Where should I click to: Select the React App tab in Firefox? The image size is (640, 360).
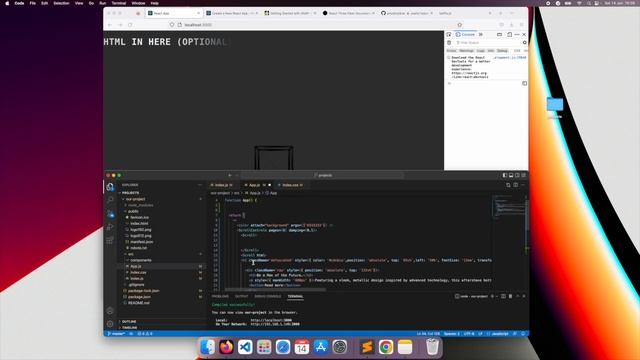(x=173, y=13)
